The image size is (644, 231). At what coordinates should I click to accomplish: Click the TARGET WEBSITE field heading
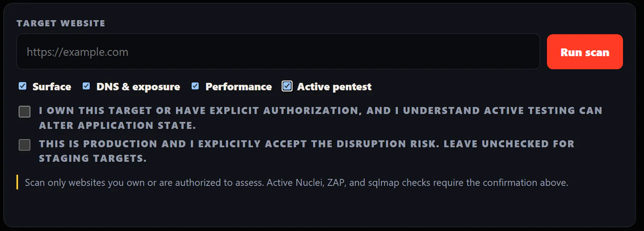[61, 23]
